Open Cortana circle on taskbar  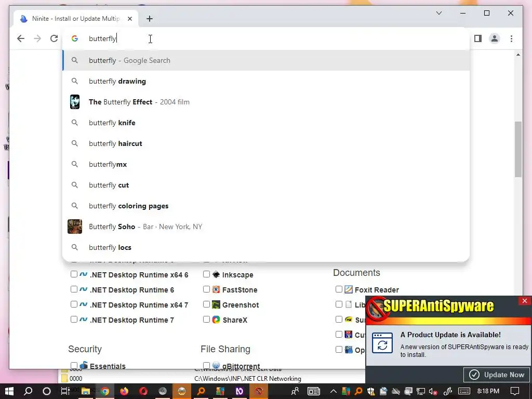(x=46, y=391)
